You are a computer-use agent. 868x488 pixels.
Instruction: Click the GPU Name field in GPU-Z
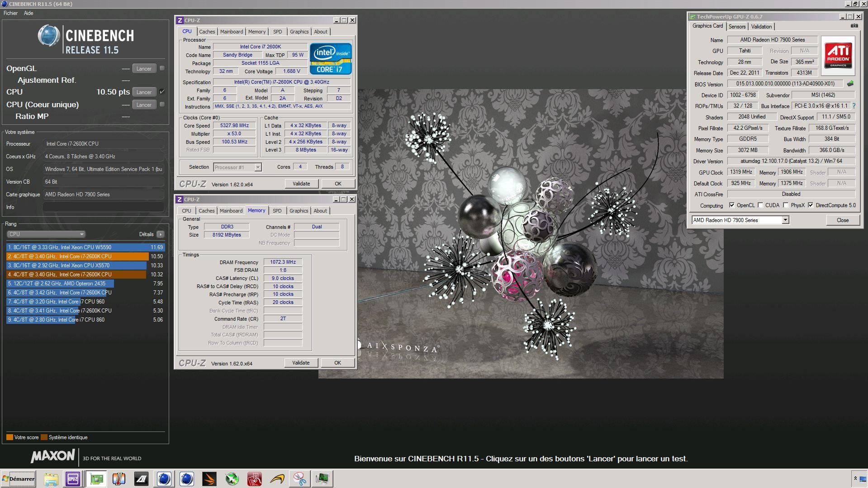tap(773, 40)
